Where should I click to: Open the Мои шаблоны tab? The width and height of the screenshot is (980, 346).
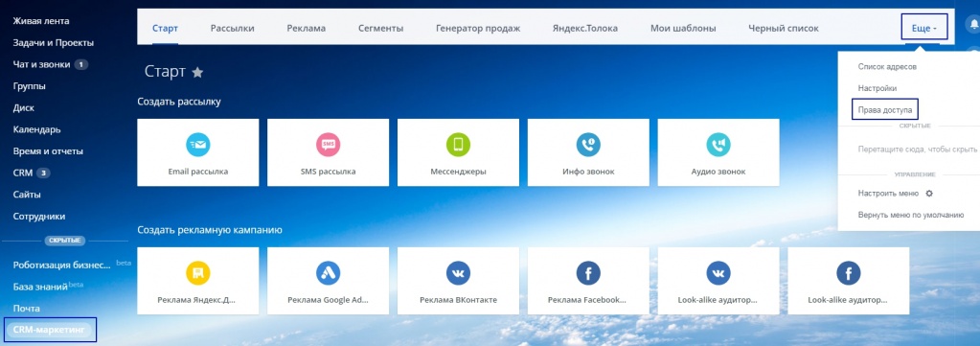(x=683, y=28)
